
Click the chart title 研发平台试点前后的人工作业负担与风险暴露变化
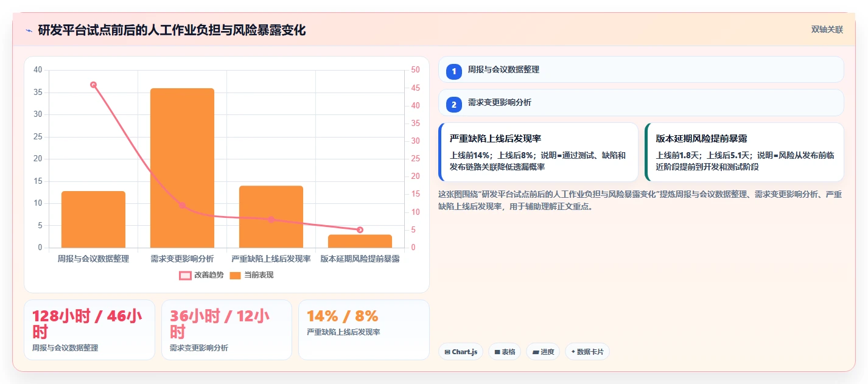click(x=172, y=30)
